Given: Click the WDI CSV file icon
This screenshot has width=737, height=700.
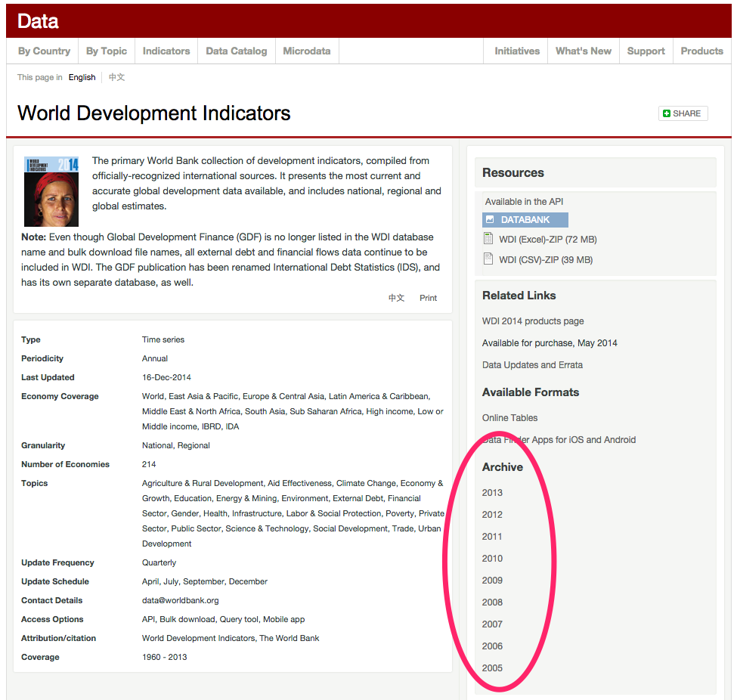Looking at the screenshot, I should click(x=488, y=259).
